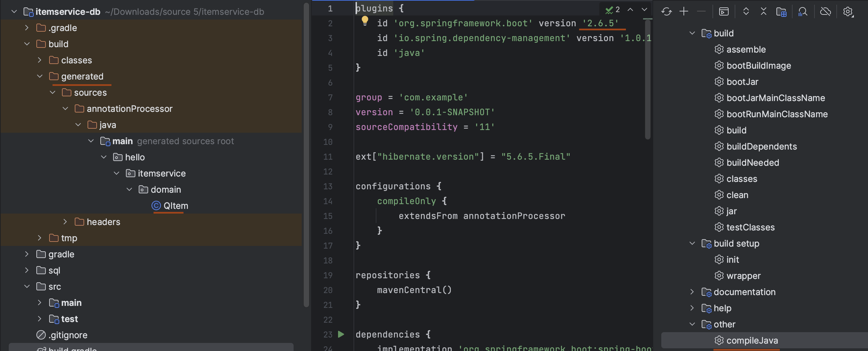Select the buildNeeded task

tap(747, 163)
